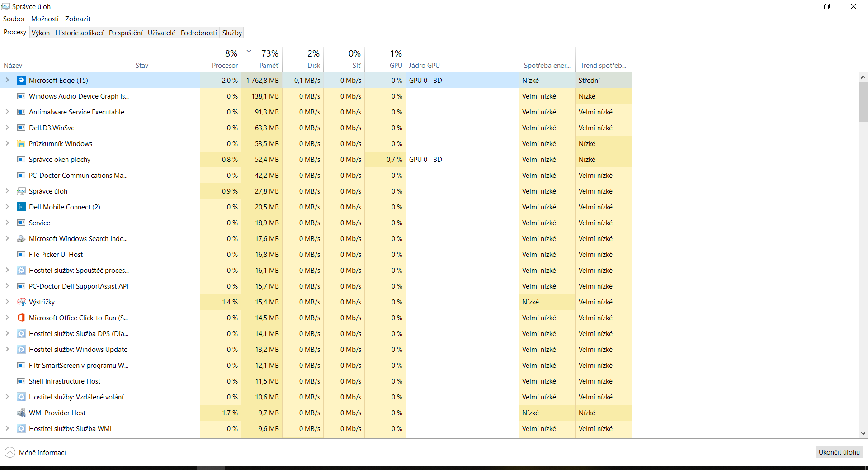
Task: Click the Spouštěč procesů service gear icon
Action: coord(21,271)
